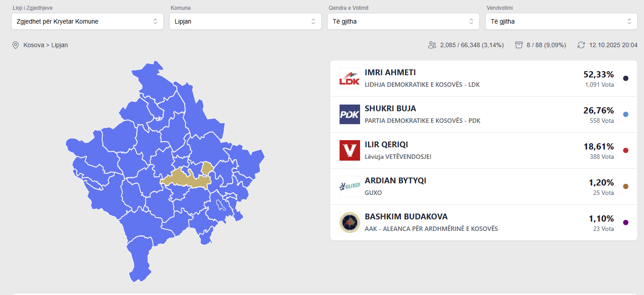Select the IMRI AHMETI candidate name

coord(390,73)
